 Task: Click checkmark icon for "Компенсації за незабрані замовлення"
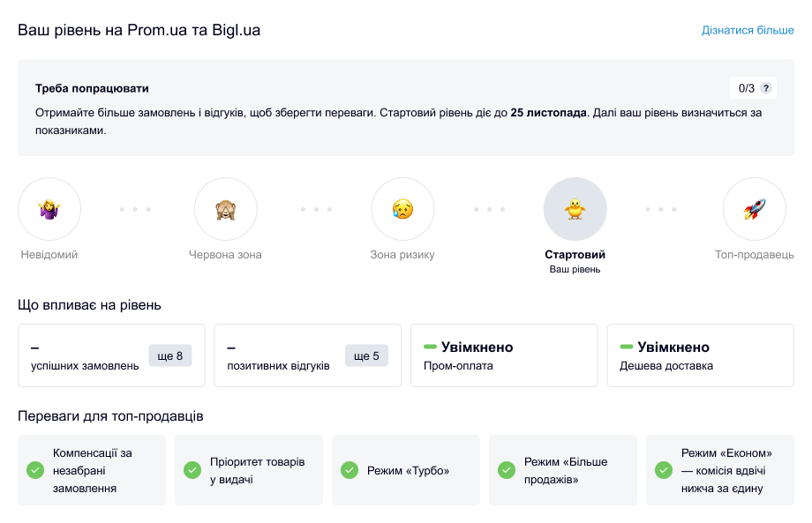[35, 470]
